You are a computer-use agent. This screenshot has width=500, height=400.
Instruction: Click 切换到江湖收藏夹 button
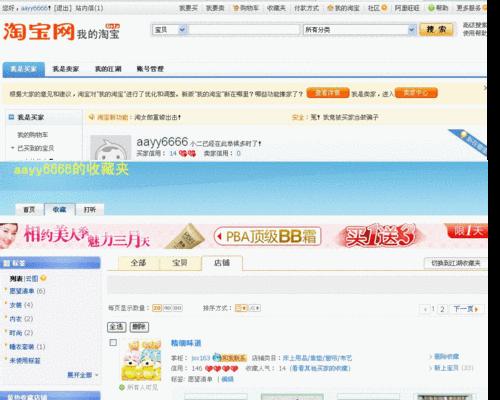click(455, 263)
